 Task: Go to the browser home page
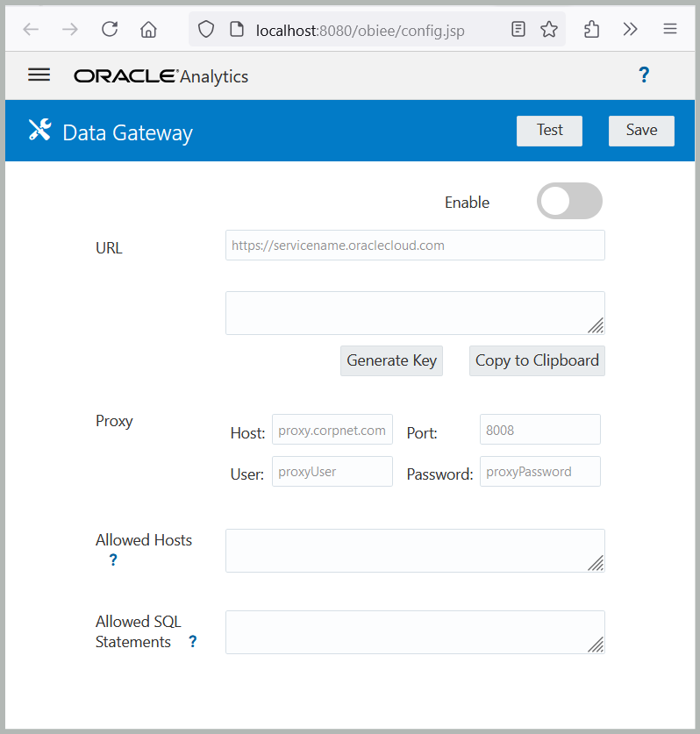[147, 28]
